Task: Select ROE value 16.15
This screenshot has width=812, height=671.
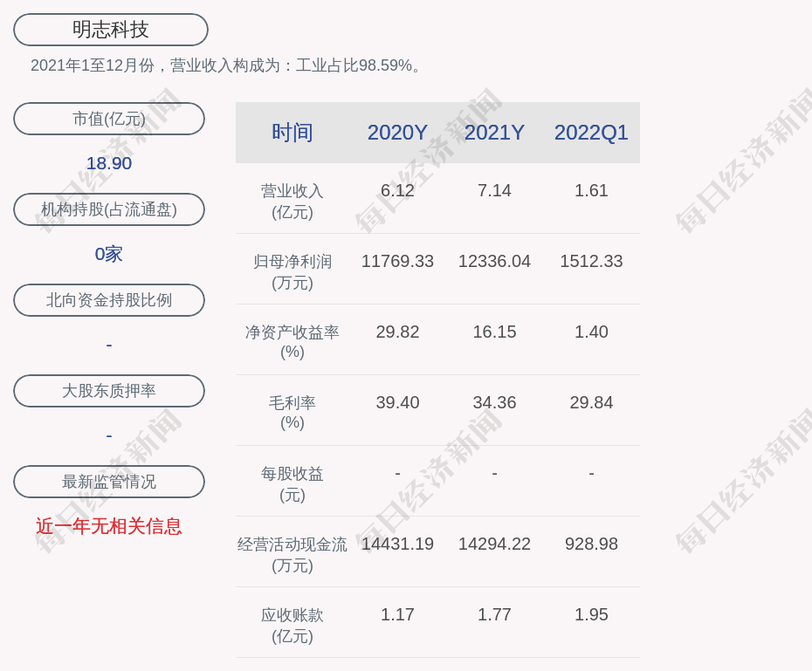Action: (x=494, y=332)
